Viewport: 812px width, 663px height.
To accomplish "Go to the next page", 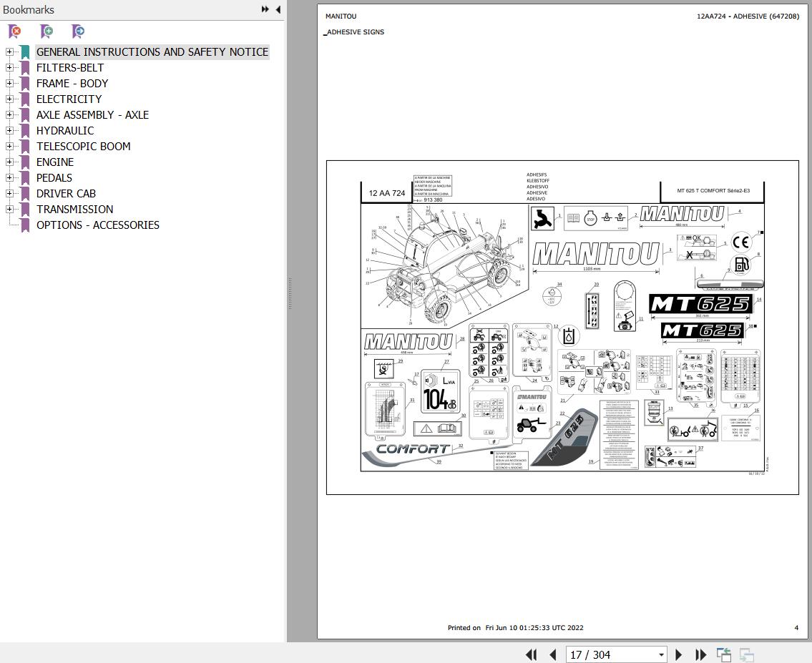I will [x=678, y=654].
